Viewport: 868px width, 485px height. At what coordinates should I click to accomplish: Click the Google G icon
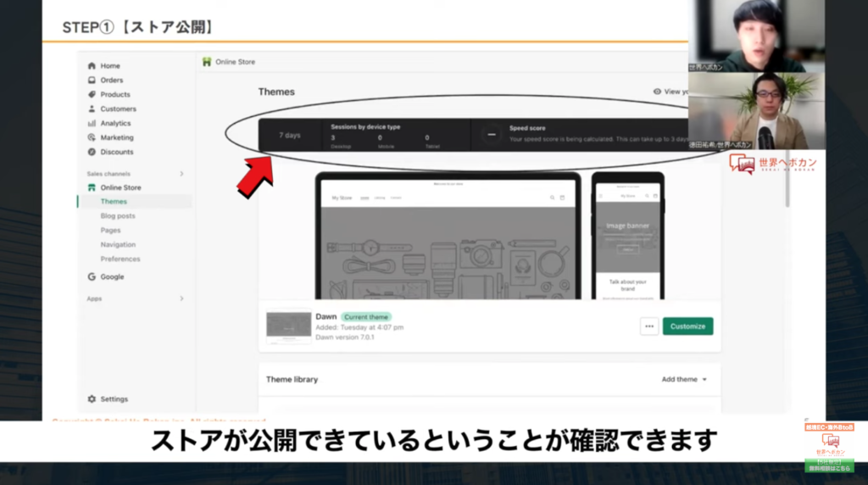click(92, 276)
